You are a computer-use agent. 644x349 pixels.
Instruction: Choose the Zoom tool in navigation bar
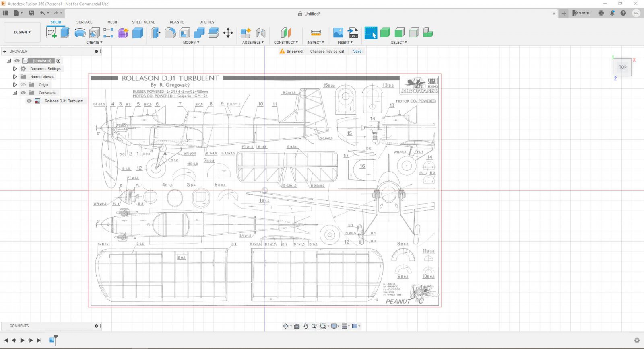tap(314, 326)
